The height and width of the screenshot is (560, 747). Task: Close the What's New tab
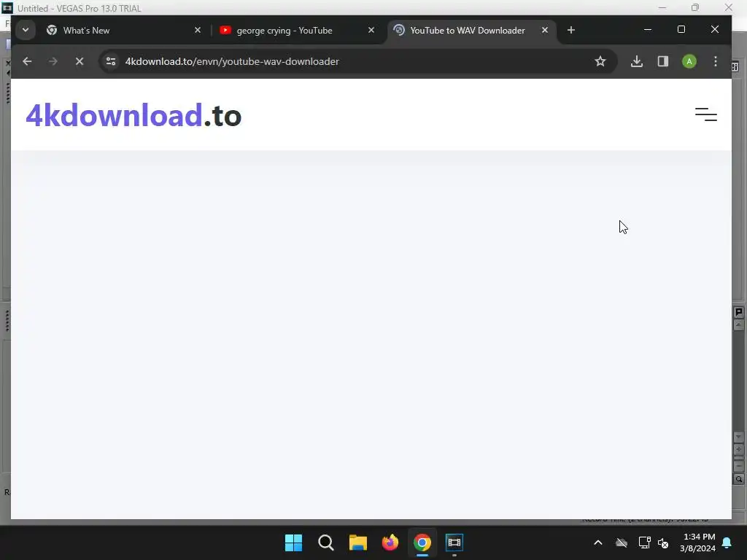198,30
